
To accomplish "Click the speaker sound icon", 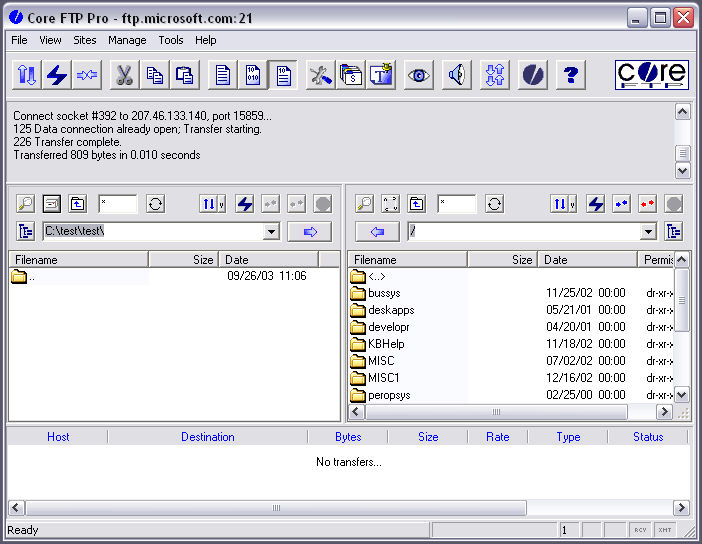I will (x=457, y=75).
